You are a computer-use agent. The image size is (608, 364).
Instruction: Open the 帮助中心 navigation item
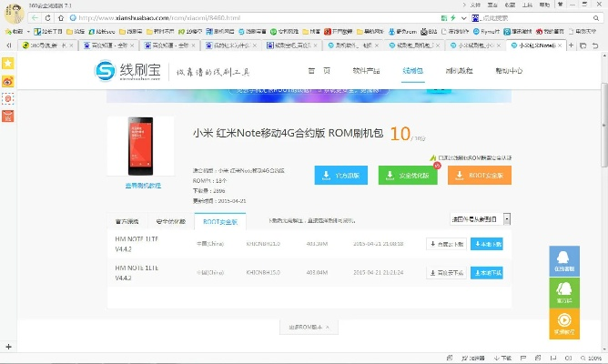click(x=509, y=71)
